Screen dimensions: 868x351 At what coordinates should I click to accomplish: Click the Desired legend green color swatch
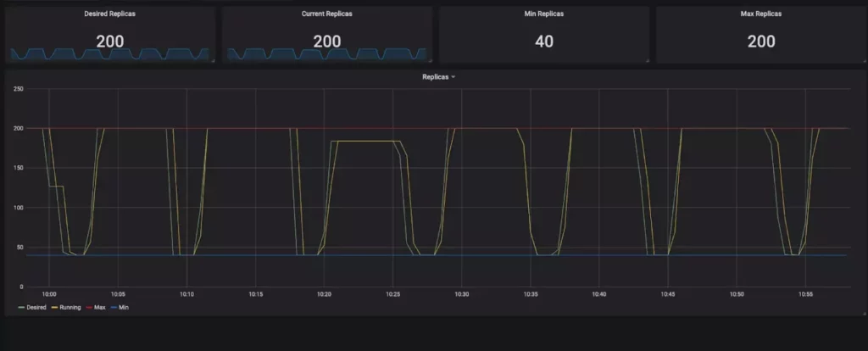(x=21, y=307)
